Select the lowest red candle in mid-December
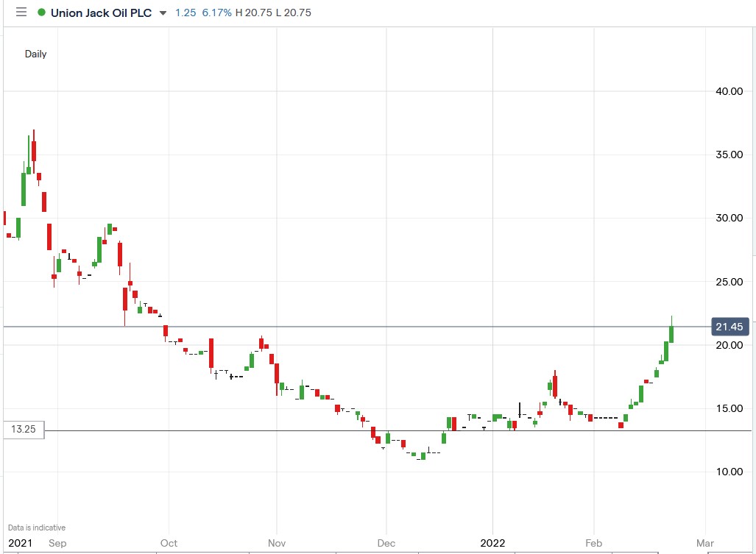This screenshot has width=756, height=554. [x=403, y=443]
